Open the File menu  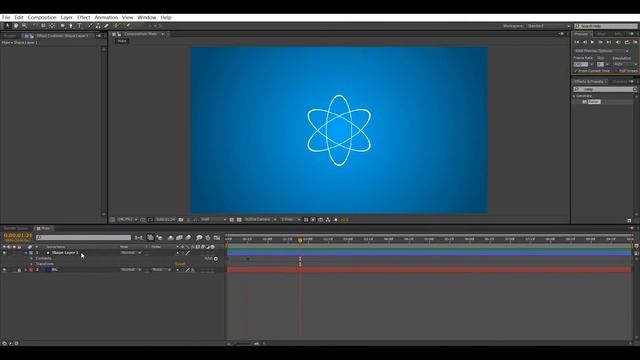[6, 18]
